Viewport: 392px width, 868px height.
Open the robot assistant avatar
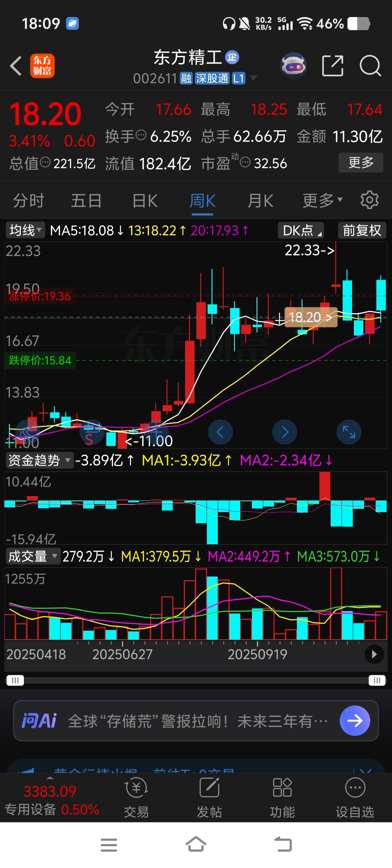[x=293, y=66]
